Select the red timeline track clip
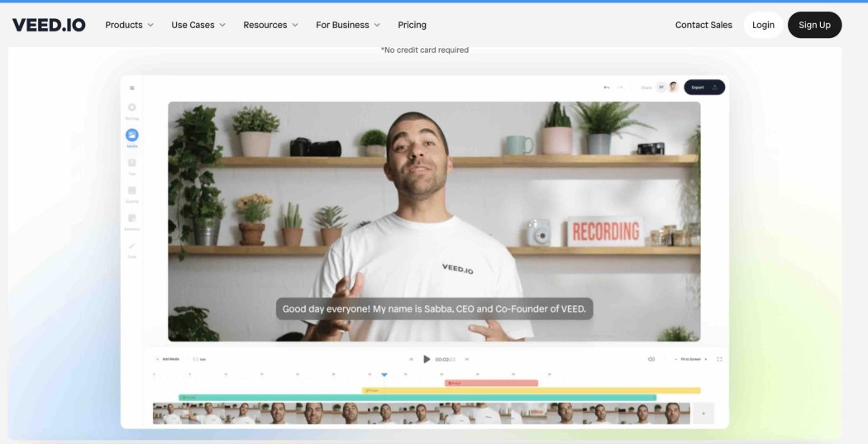The height and width of the screenshot is (444, 868). (491, 383)
